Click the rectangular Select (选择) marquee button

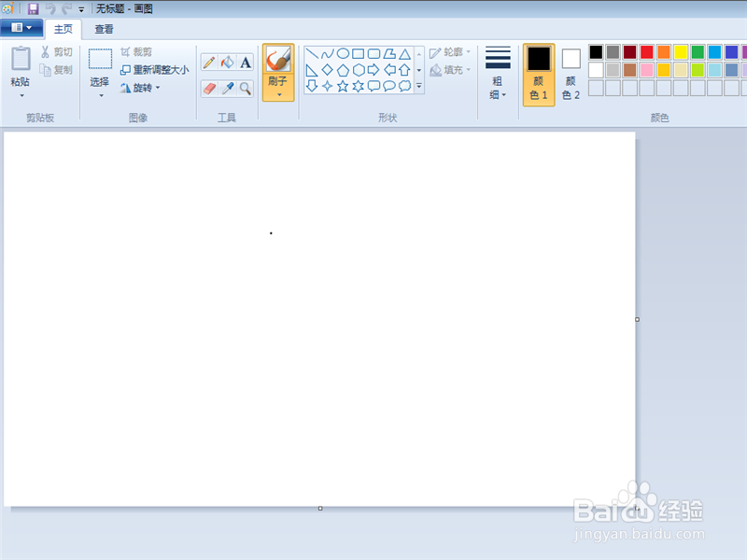[x=100, y=60]
